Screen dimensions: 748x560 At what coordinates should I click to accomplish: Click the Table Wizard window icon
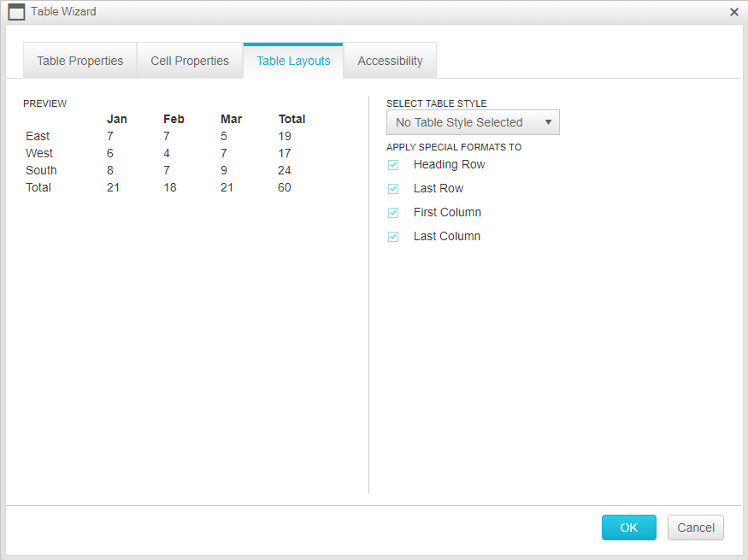[16, 12]
